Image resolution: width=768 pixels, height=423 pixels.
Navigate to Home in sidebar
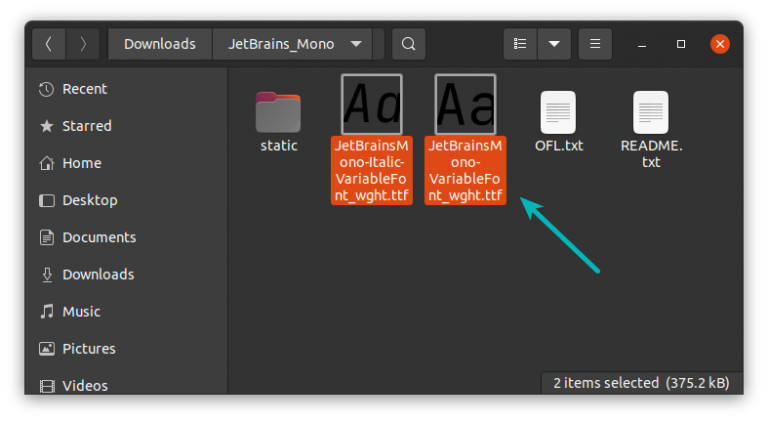pyautogui.click(x=81, y=163)
